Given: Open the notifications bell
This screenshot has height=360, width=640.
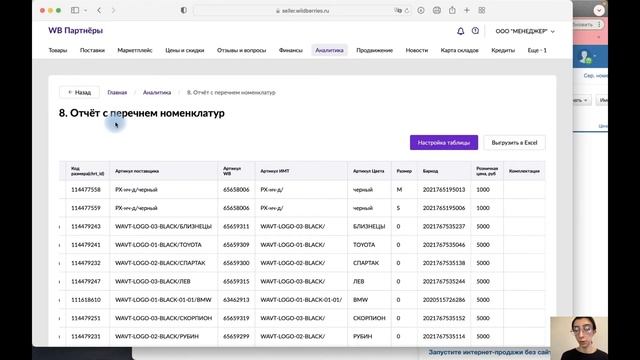Looking at the screenshot, I should click(460, 31).
